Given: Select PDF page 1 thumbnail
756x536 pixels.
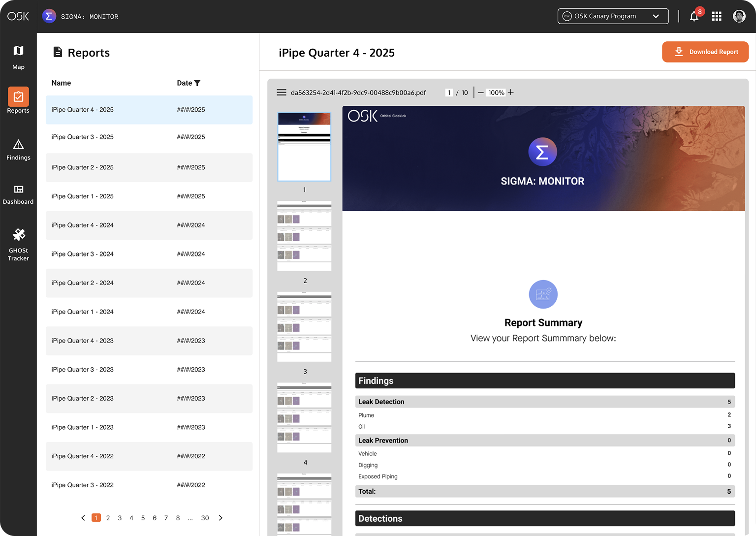Looking at the screenshot, I should [x=304, y=146].
